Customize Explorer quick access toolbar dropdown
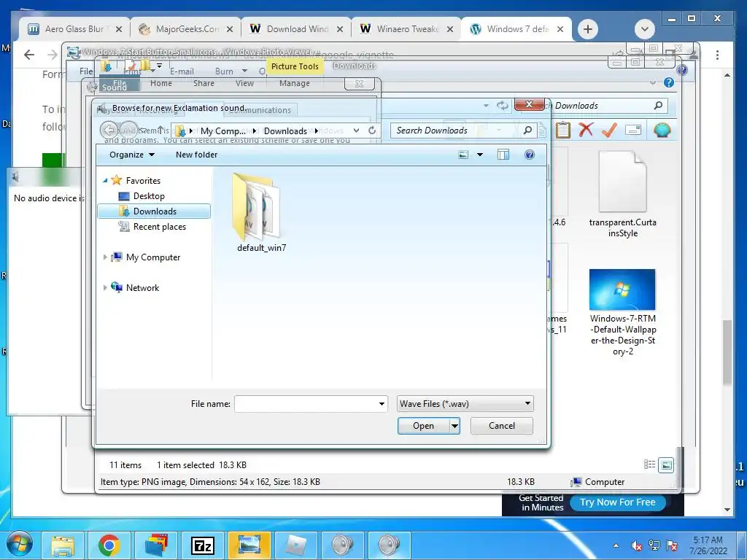The image size is (747, 560). [159, 66]
